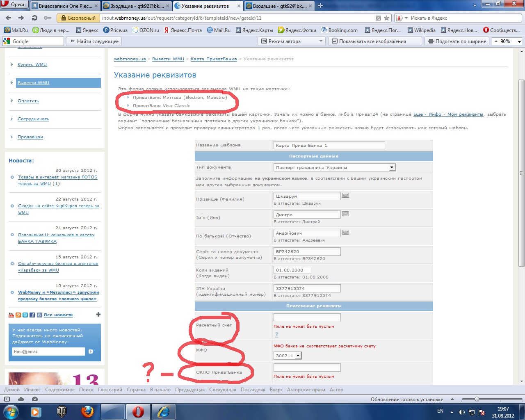Open Opera Turbo speedometer icon
Viewport: 525px width, 420px height.
click(x=35, y=399)
